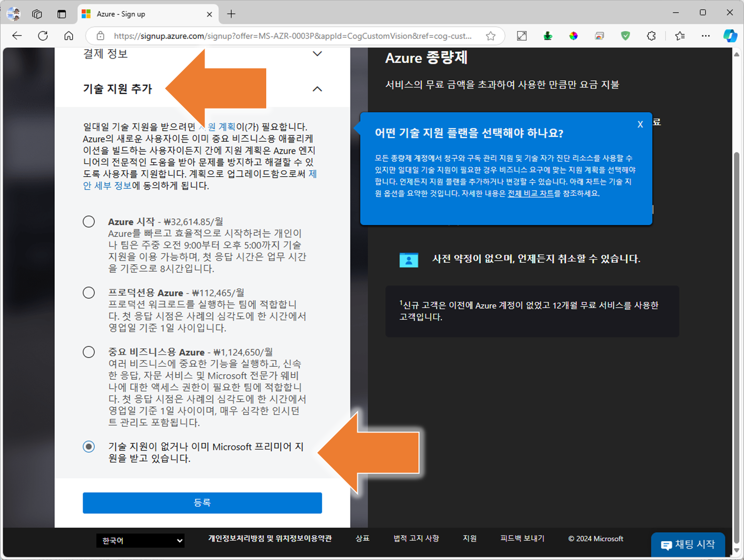Open 개인정보처리방침 및 위치정보이용약관 footer link
744x560 pixels.
pos(270,539)
